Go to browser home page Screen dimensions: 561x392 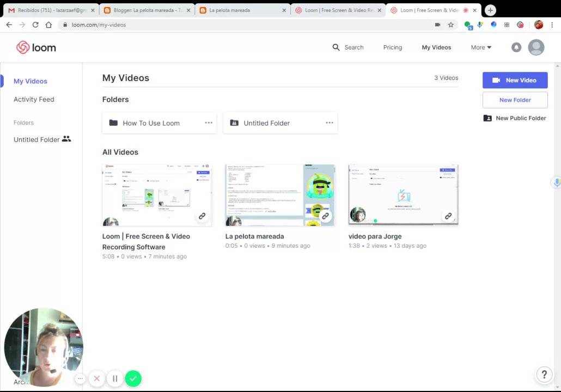pos(48,24)
